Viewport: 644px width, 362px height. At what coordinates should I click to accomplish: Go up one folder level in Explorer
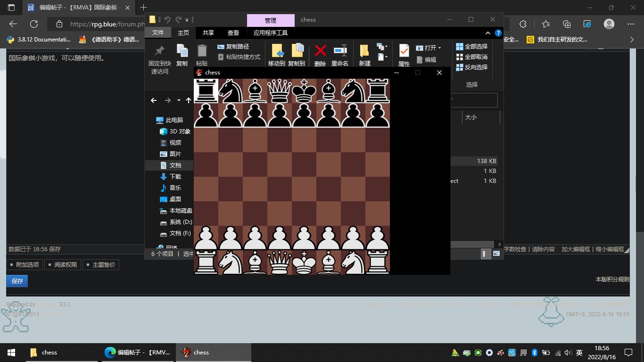pyautogui.click(x=189, y=100)
